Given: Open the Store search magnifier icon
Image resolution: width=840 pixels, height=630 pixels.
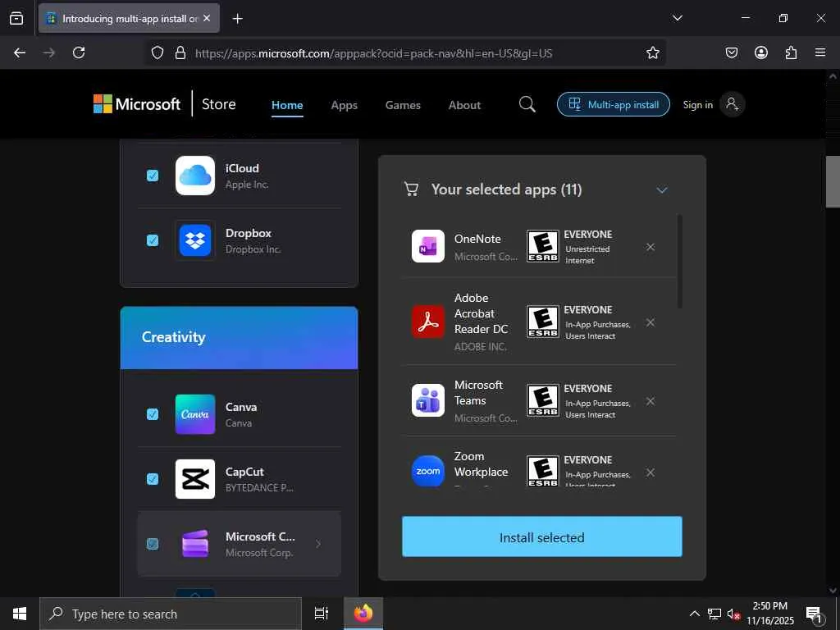Looking at the screenshot, I should click(x=527, y=104).
